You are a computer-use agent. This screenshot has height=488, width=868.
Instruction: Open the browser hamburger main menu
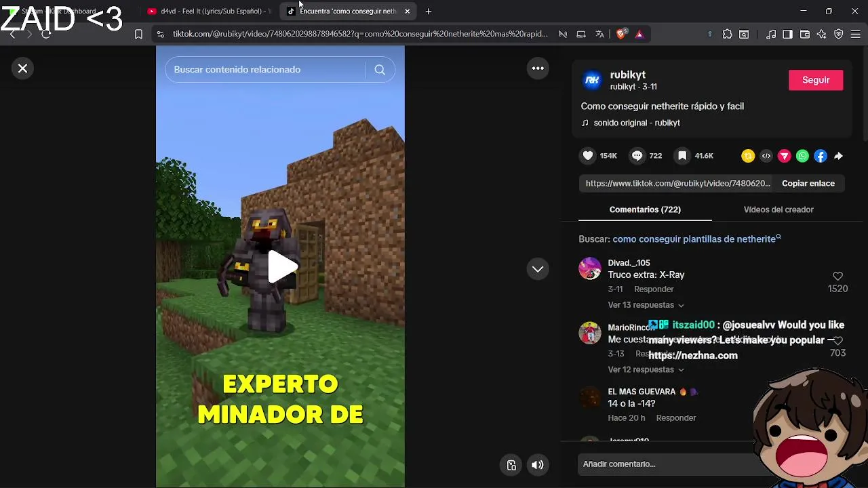(x=856, y=34)
